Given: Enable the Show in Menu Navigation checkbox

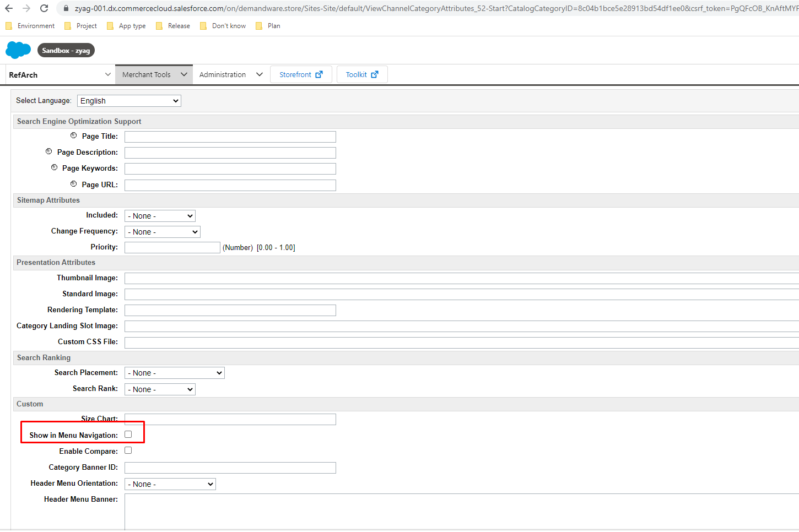Looking at the screenshot, I should point(128,435).
